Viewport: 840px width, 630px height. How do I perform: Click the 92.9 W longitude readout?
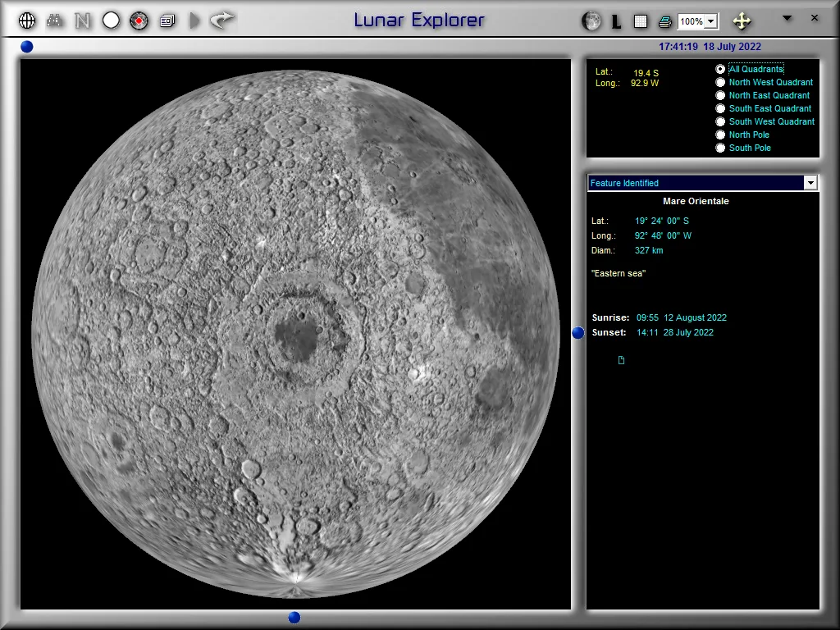tap(645, 83)
